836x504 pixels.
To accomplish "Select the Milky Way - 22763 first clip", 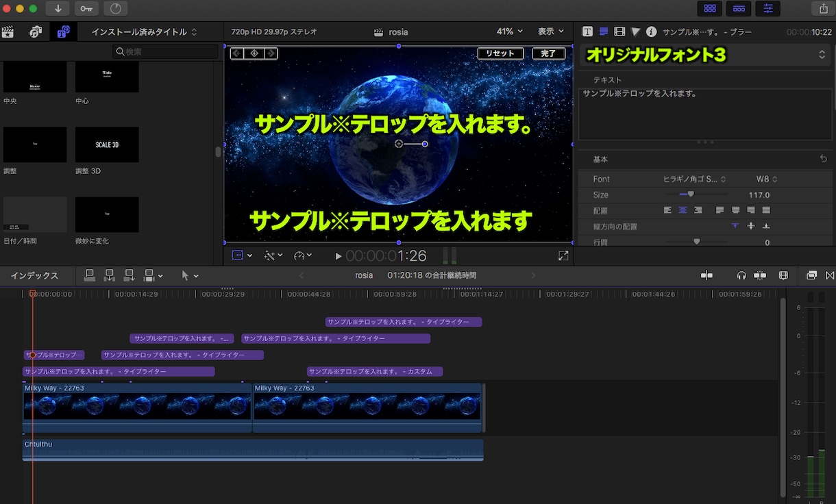I will pos(137,407).
